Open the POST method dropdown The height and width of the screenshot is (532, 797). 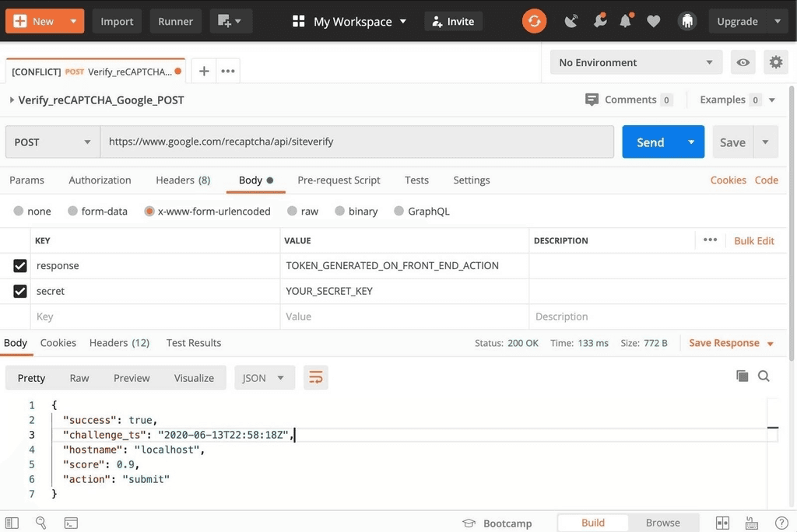click(51, 142)
